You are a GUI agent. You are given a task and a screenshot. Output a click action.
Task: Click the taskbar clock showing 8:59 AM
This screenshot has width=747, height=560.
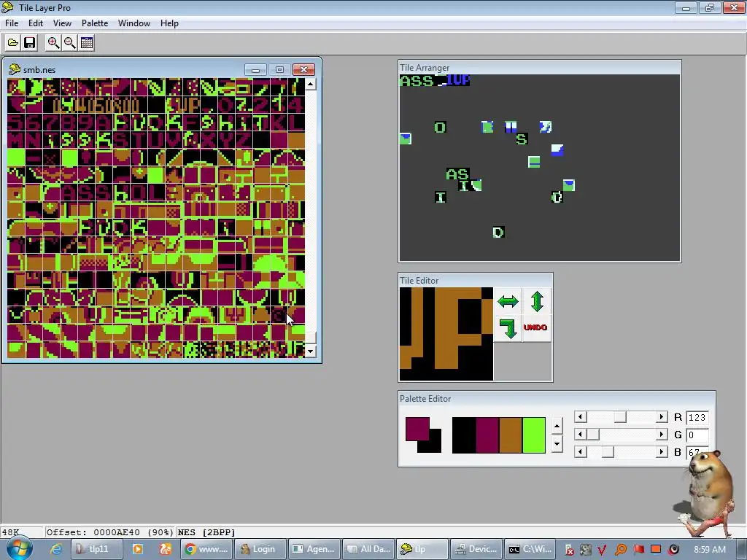(710, 550)
